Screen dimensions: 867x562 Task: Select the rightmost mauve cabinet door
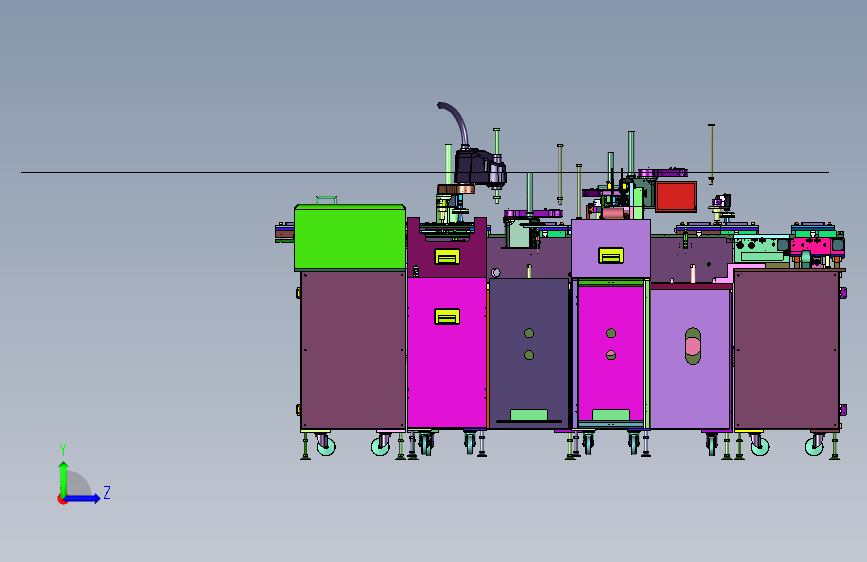coord(787,350)
